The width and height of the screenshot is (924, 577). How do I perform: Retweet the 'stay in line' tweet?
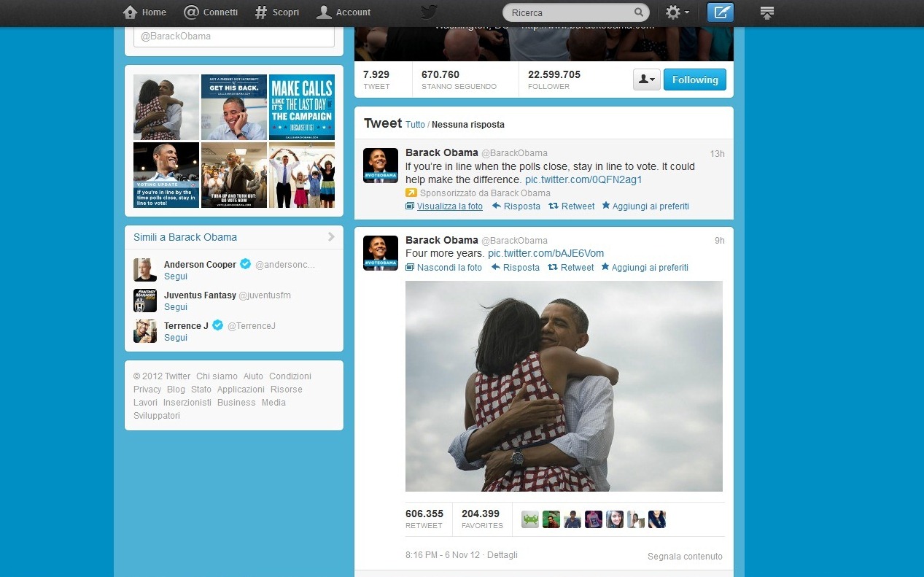coord(572,206)
